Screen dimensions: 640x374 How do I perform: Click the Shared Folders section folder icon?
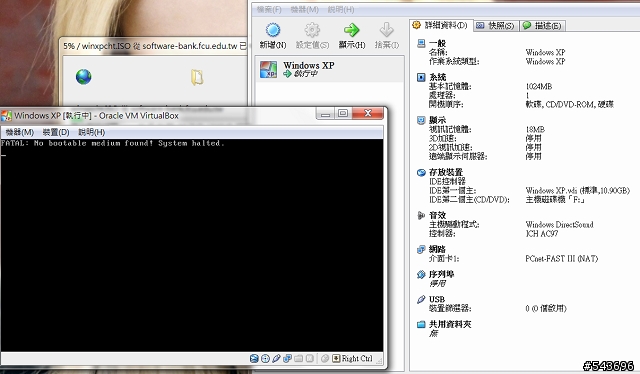point(421,325)
